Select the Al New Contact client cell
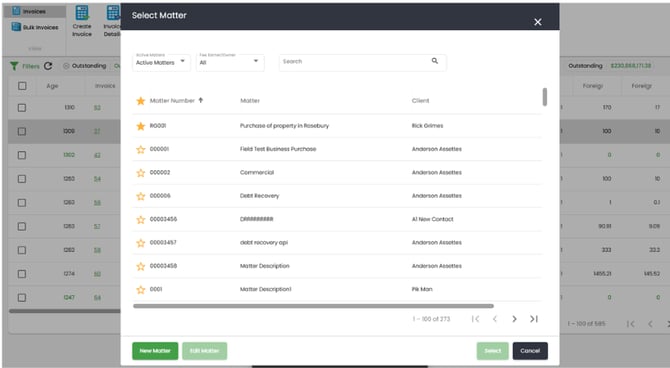This screenshot has width=670, height=368. pos(432,219)
